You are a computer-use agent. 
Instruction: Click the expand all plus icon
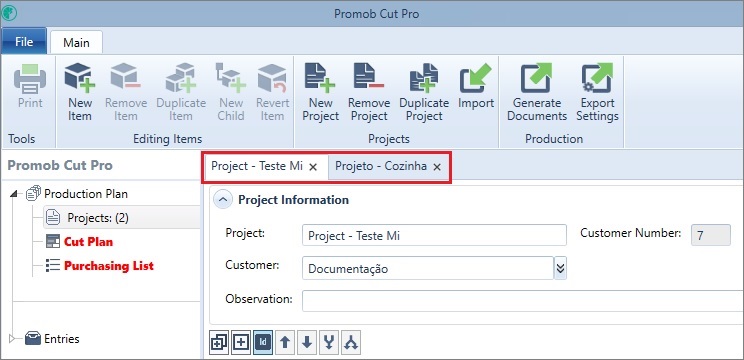[241, 342]
